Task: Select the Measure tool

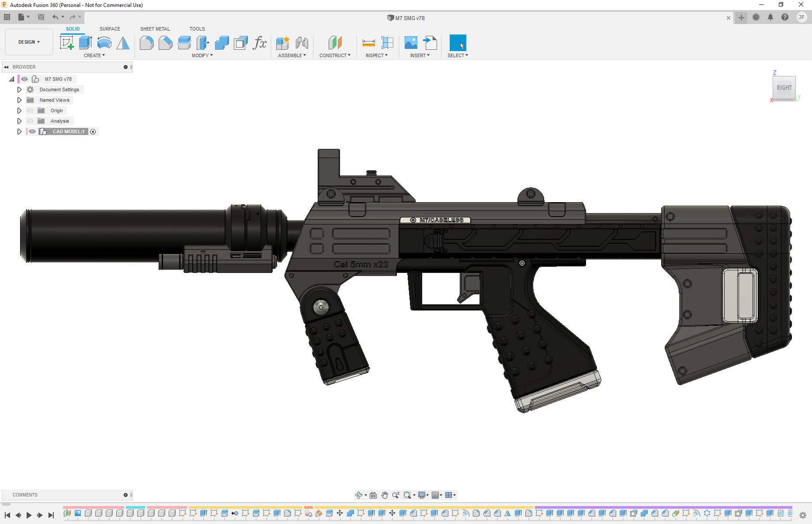Action: coord(368,43)
